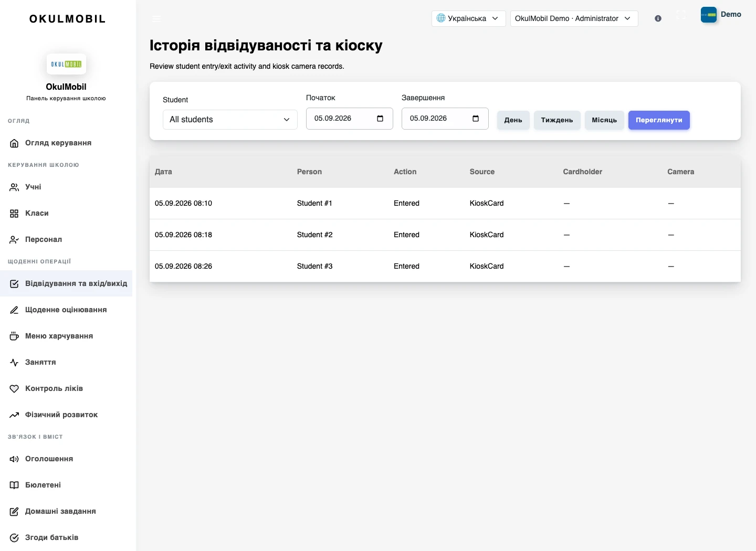Click the info icon in top bar
Screen dimensions: 756x551
[658, 18]
